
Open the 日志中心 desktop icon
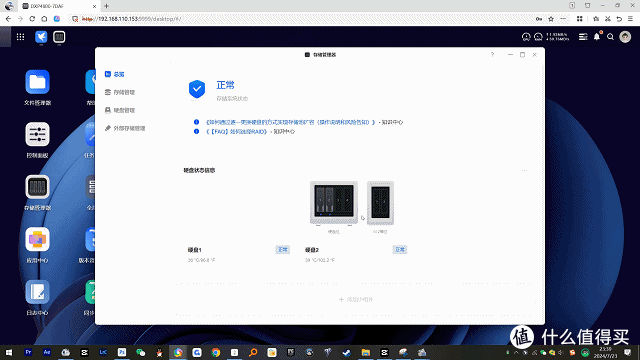tap(37, 292)
